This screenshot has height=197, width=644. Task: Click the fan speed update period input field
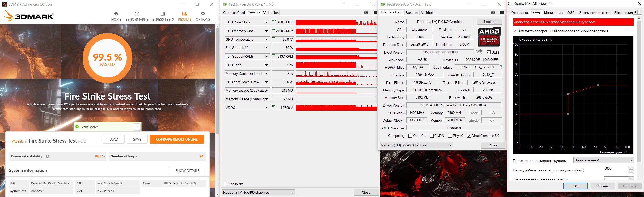[616, 170]
